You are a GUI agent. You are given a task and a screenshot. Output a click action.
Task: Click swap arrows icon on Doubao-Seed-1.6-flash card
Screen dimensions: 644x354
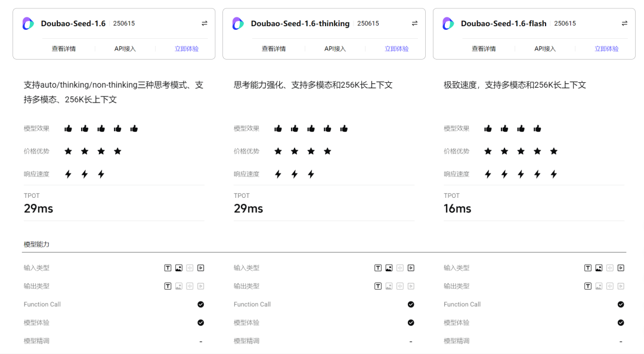pyautogui.click(x=624, y=23)
